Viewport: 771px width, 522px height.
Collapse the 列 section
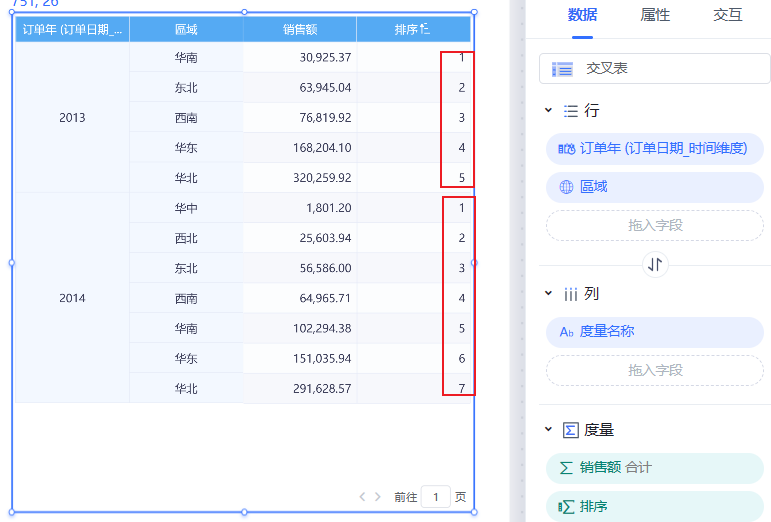(549, 293)
